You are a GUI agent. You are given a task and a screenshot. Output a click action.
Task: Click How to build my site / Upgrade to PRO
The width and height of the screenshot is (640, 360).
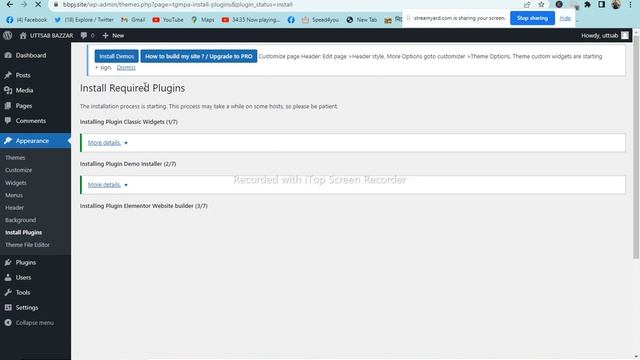(199, 56)
